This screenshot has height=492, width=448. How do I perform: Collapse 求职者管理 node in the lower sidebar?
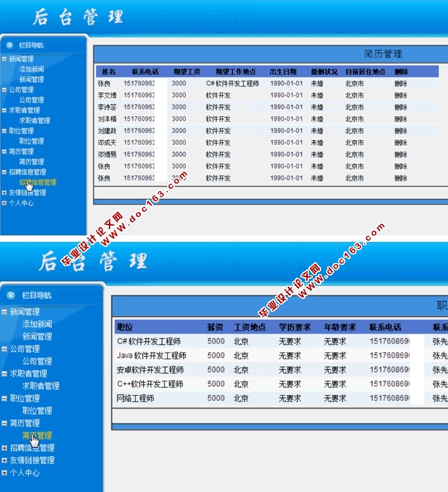(x=4, y=373)
